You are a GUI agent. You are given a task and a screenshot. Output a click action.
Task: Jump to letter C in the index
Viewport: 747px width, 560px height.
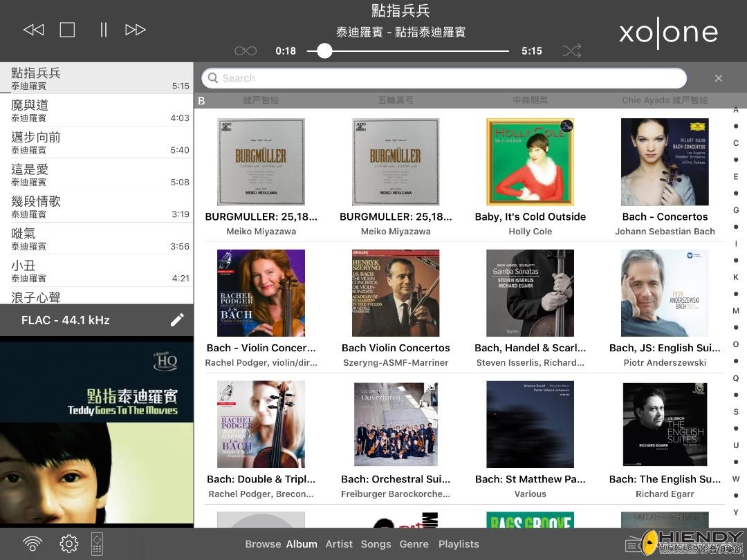click(736, 143)
